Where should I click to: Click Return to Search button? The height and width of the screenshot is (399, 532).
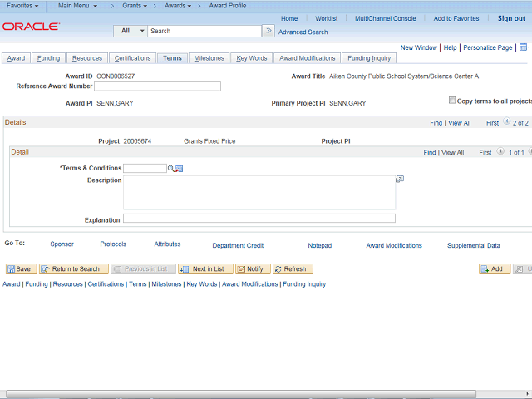[74, 269]
